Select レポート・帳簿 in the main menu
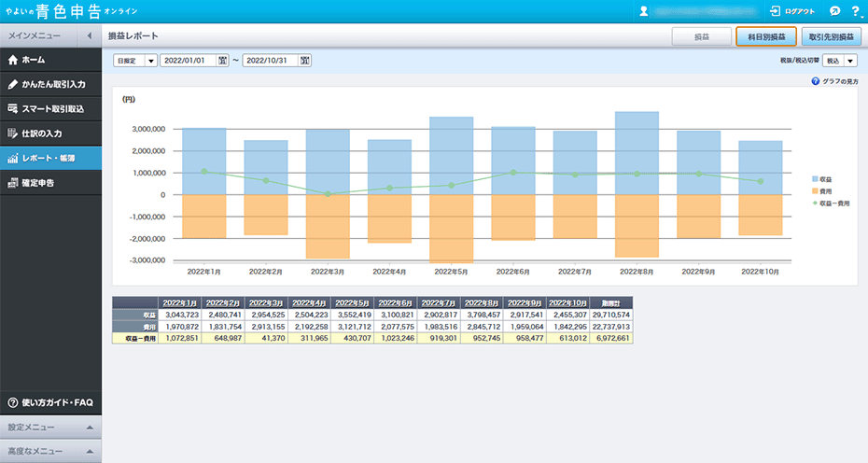This screenshot has height=463, width=868. click(51, 159)
